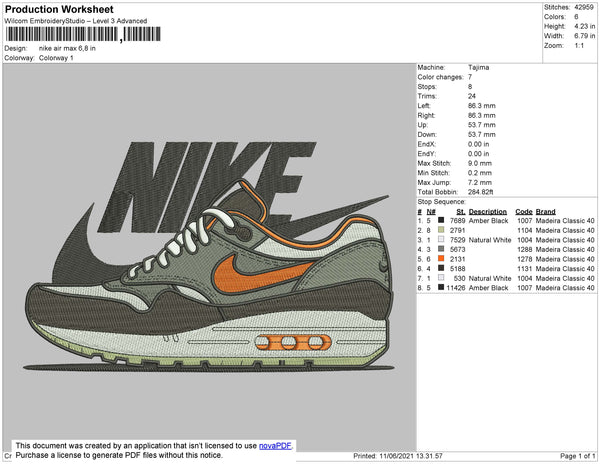Screen dimensions: 600x464
Task: Click the gray swatch for code 1288
Action: coord(441,249)
